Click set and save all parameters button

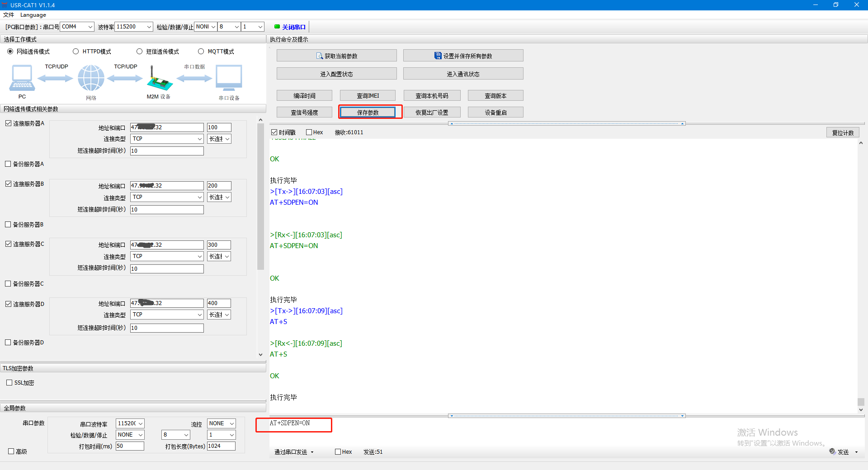click(463, 56)
